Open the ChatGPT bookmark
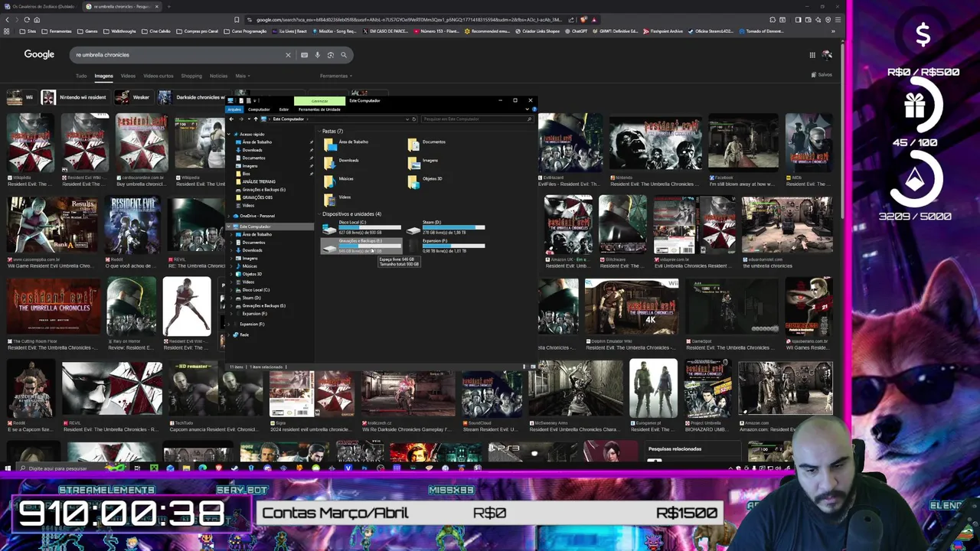This screenshot has height=551, width=980. (577, 31)
